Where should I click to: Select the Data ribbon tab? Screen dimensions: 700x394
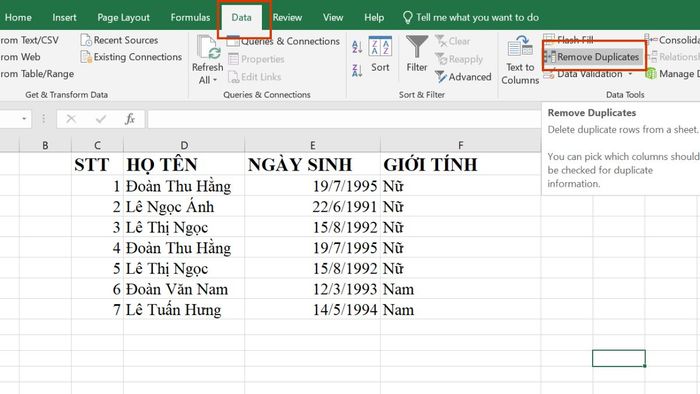tap(242, 17)
